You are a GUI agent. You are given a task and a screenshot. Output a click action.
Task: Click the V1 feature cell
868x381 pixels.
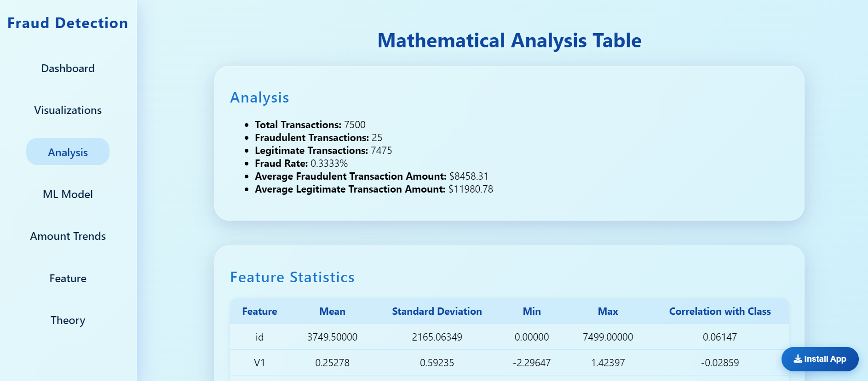(x=259, y=363)
